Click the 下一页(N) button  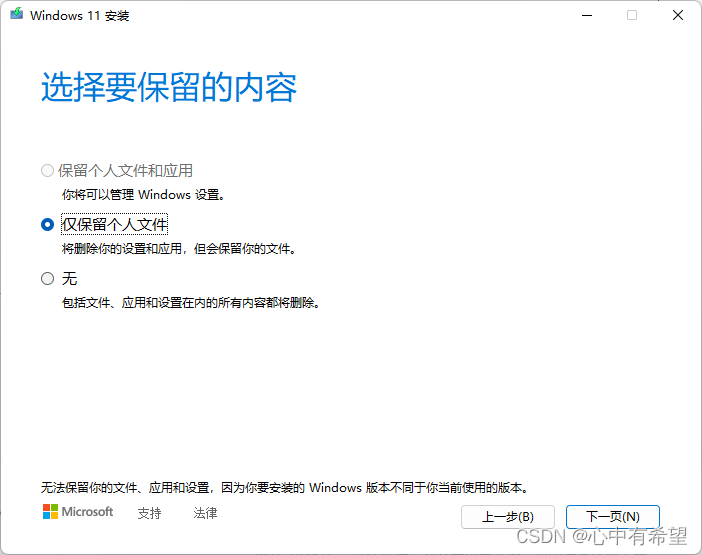tap(612, 517)
